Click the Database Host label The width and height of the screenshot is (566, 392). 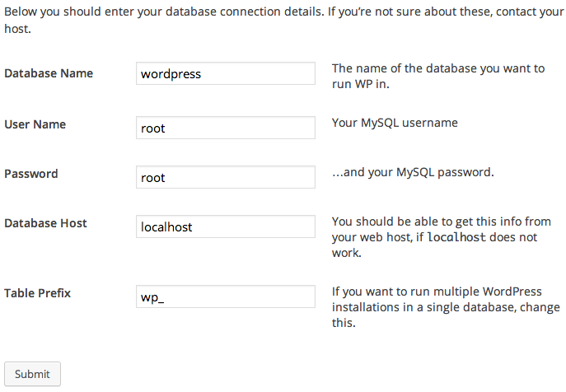pyautogui.click(x=46, y=223)
